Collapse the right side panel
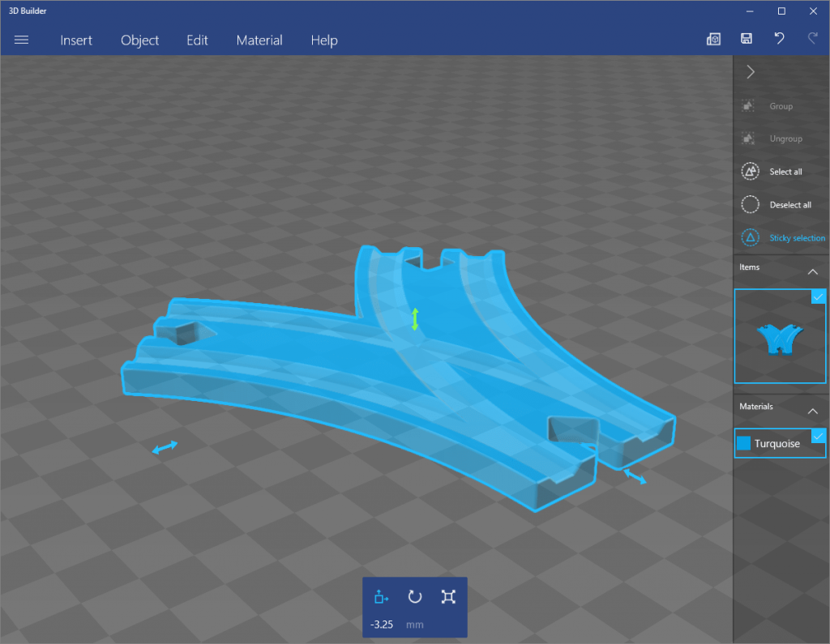 coord(751,72)
